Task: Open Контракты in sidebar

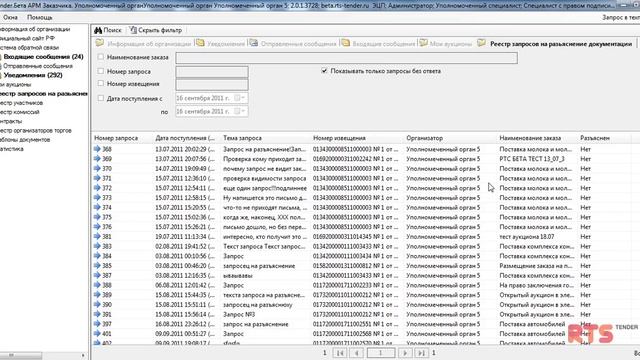Action: (11, 121)
